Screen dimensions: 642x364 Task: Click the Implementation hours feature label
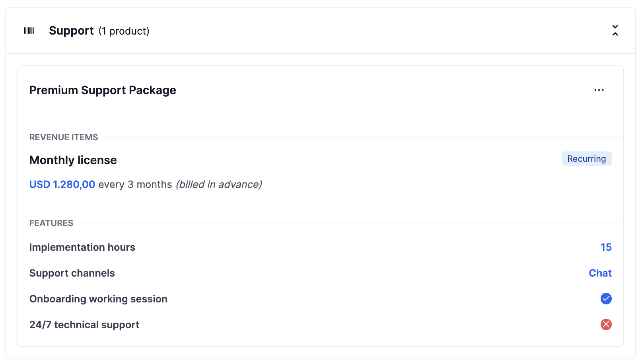point(82,247)
